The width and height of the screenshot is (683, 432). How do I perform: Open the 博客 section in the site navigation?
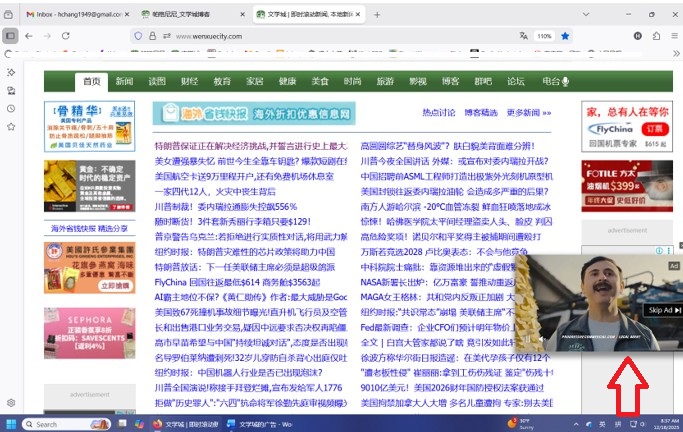point(450,81)
